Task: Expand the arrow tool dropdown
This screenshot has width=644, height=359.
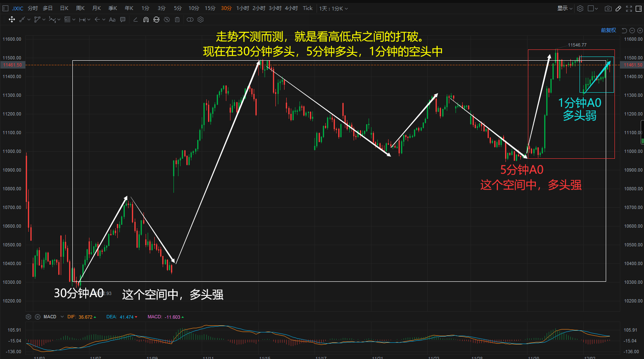Action: [104, 20]
